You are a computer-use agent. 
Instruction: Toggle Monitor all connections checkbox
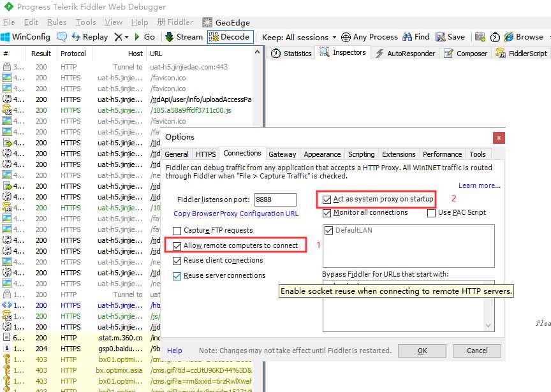coord(327,213)
